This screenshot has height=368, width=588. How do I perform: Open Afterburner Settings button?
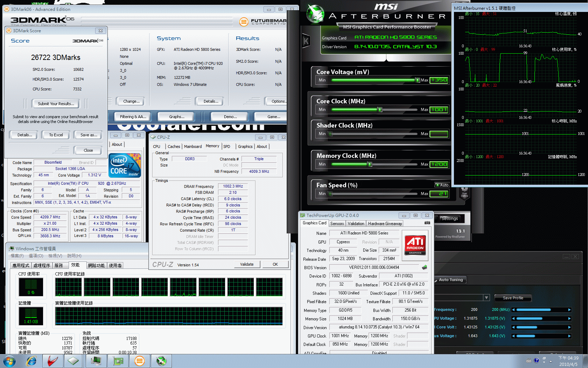[449, 218]
